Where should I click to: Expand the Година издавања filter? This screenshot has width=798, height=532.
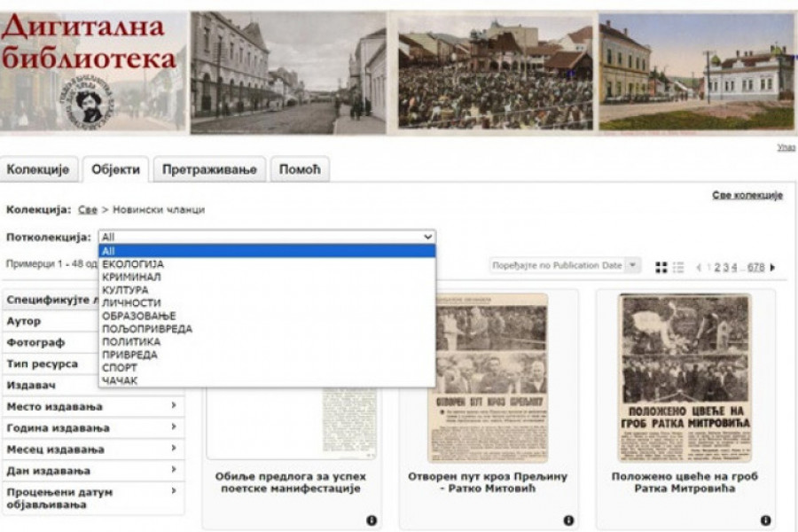tap(93, 428)
